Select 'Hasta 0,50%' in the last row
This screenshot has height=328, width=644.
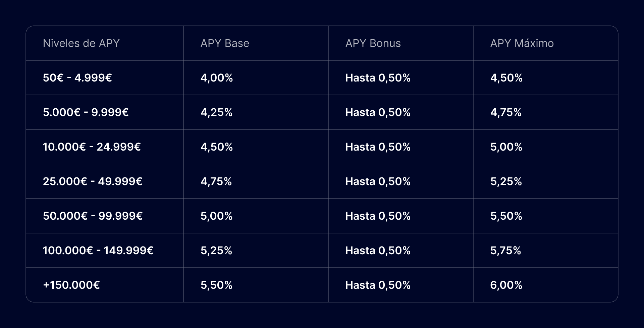pyautogui.click(x=378, y=285)
